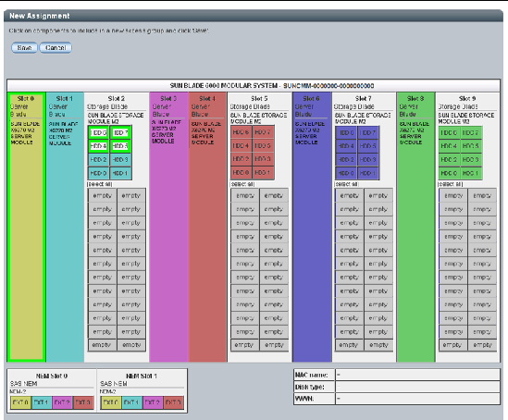Include HDD 4 of Slot 7
508x420 pixels.
(346, 146)
